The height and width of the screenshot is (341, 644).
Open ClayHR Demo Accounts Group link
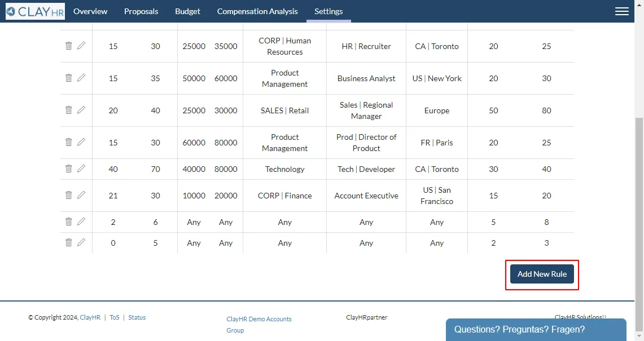click(259, 325)
